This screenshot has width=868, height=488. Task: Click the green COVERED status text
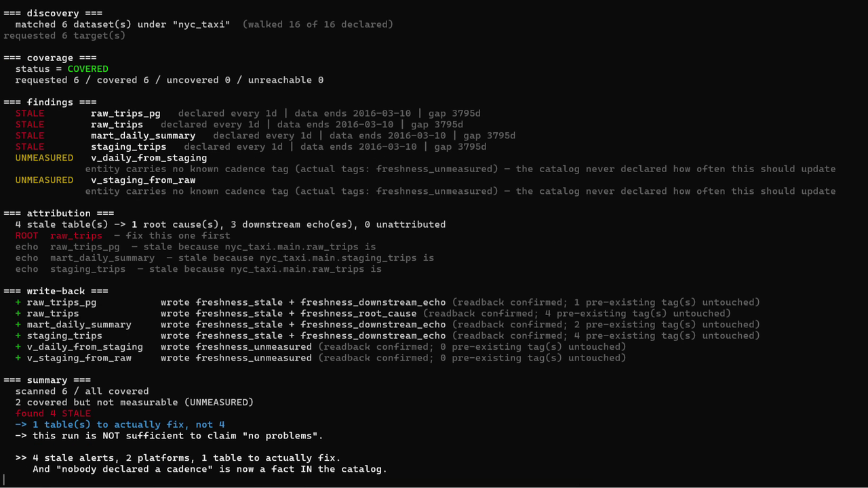88,69
